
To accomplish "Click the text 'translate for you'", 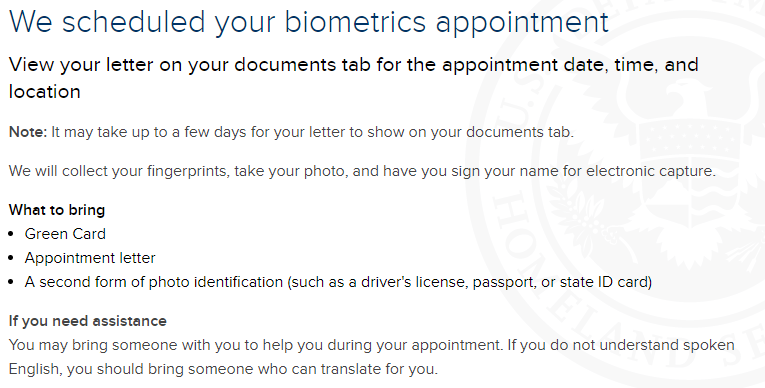I will (379, 369).
